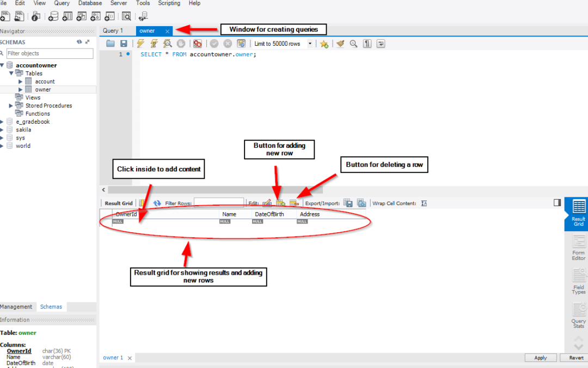Click the save script floppy disk icon
Screen dimensions: 588x368
click(x=124, y=44)
